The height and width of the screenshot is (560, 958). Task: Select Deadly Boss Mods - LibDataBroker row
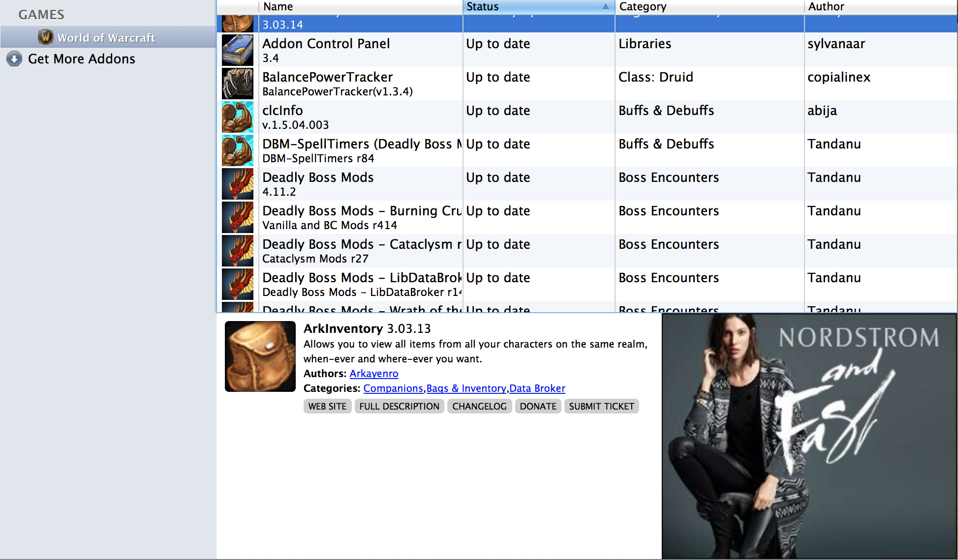tap(587, 284)
